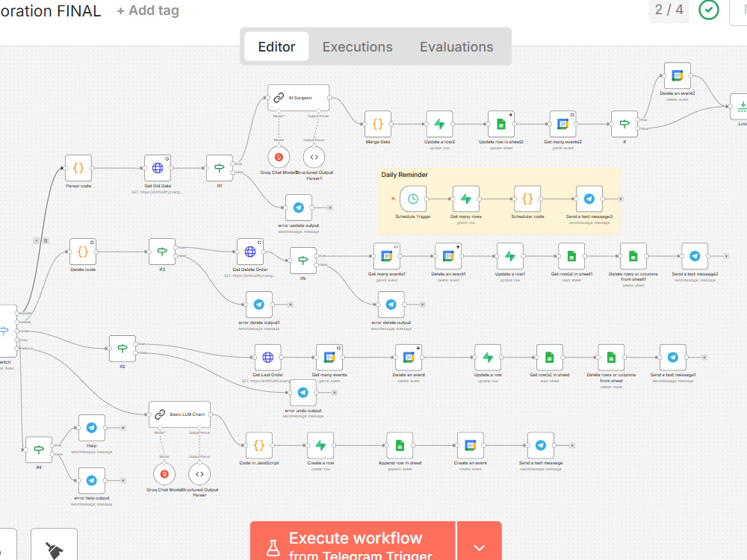747x560 pixels.
Task: Select the Delete code node
Action: 83,252
